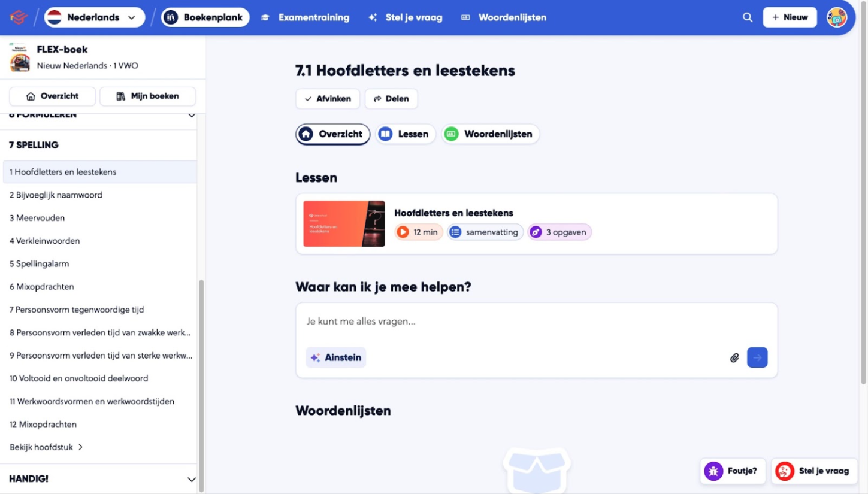This screenshot has height=494, width=868.
Task: Open the Nederlands subject dropdown
Action: (95, 17)
